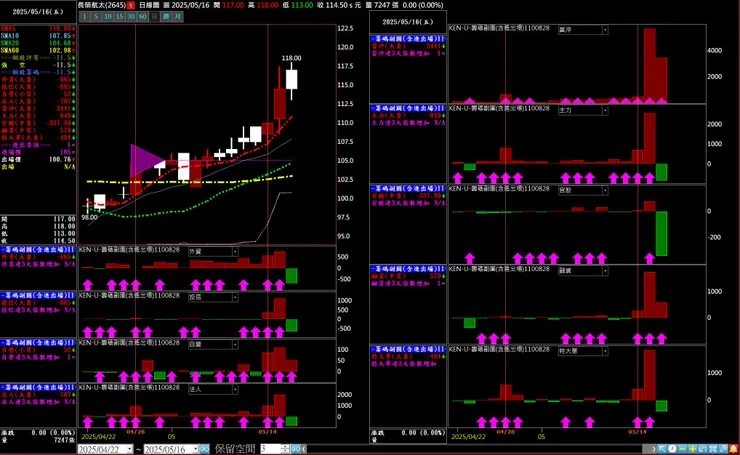The height and width of the screenshot is (455, 740).
Task: Open the 外資 indicator dropdown
Action: click(x=235, y=252)
